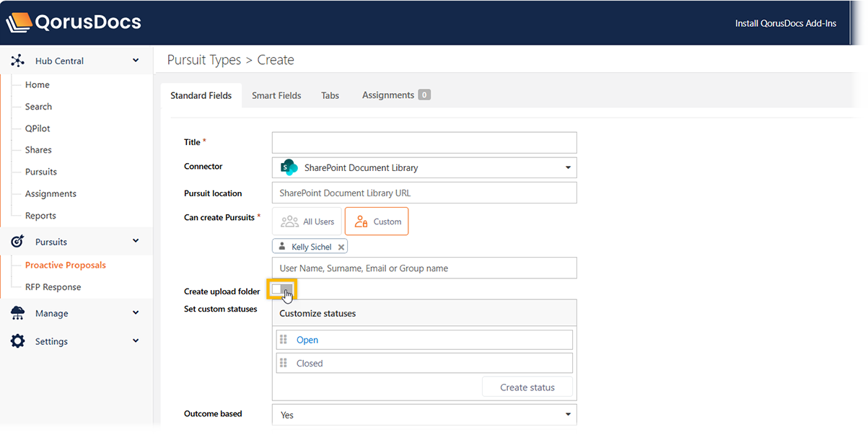Screen dimensions: 868x443
Task: Click Install QorusDocs Add-Ins link
Action: point(786,23)
